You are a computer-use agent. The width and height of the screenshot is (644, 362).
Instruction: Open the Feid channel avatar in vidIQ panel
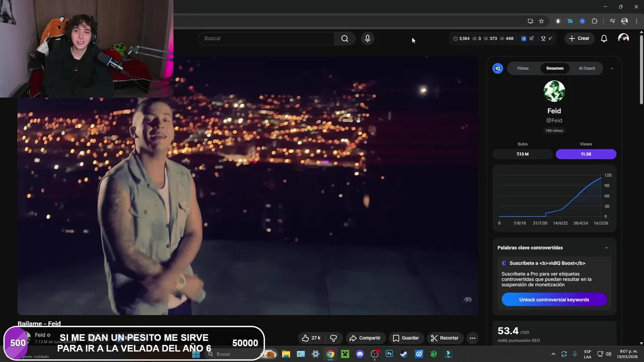(554, 91)
